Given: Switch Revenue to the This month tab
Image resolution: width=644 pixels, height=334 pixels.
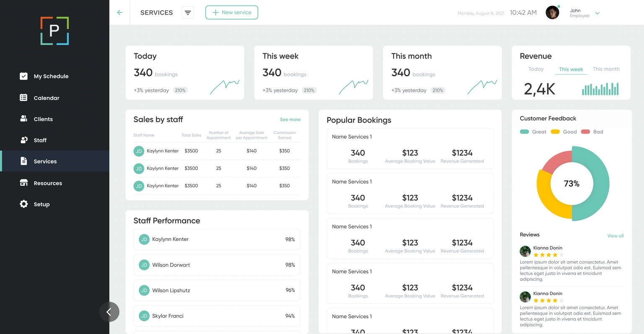Looking at the screenshot, I should (x=606, y=69).
